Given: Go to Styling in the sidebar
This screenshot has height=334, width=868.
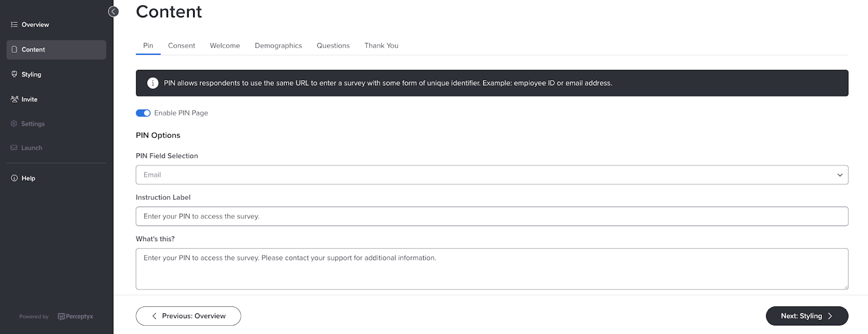Looking at the screenshot, I should [x=56, y=74].
